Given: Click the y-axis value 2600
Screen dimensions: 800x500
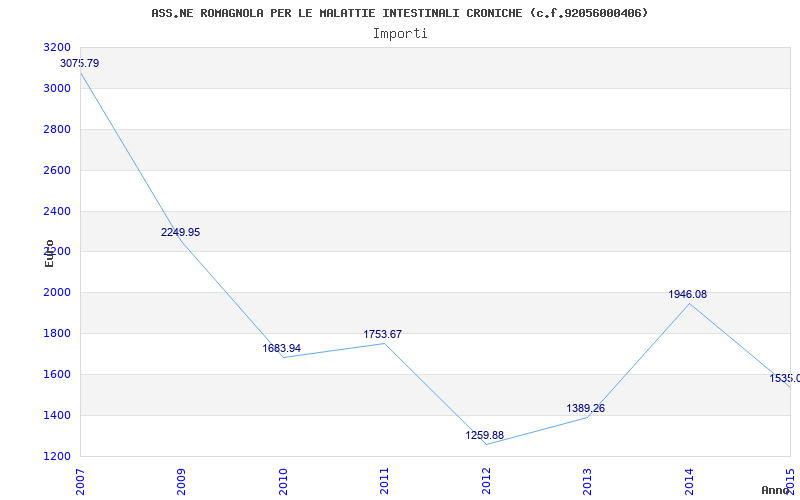Looking at the screenshot, I should (57, 170).
